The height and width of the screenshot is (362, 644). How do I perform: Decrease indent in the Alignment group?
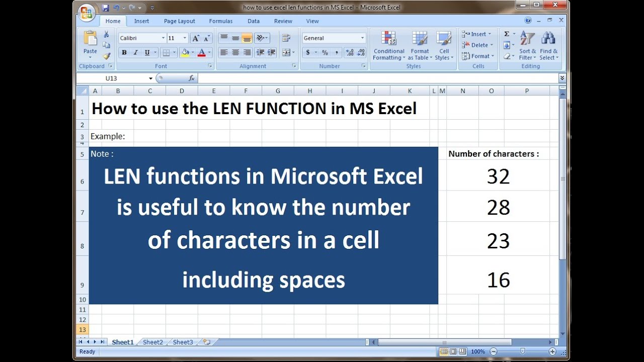[x=260, y=52]
